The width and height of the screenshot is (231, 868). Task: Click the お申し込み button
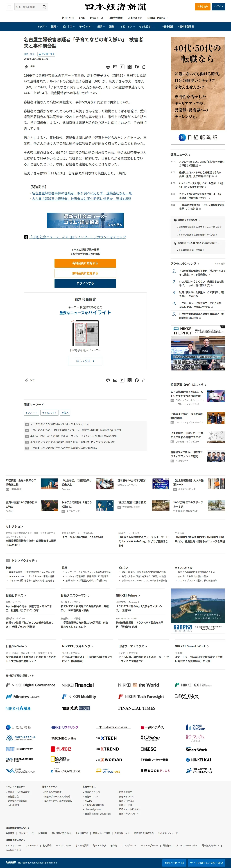coord(203,6)
